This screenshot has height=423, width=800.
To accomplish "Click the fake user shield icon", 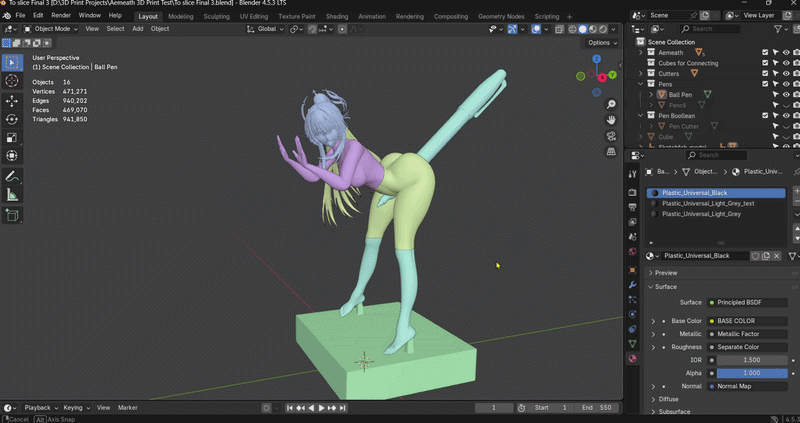I will pos(755,256).
